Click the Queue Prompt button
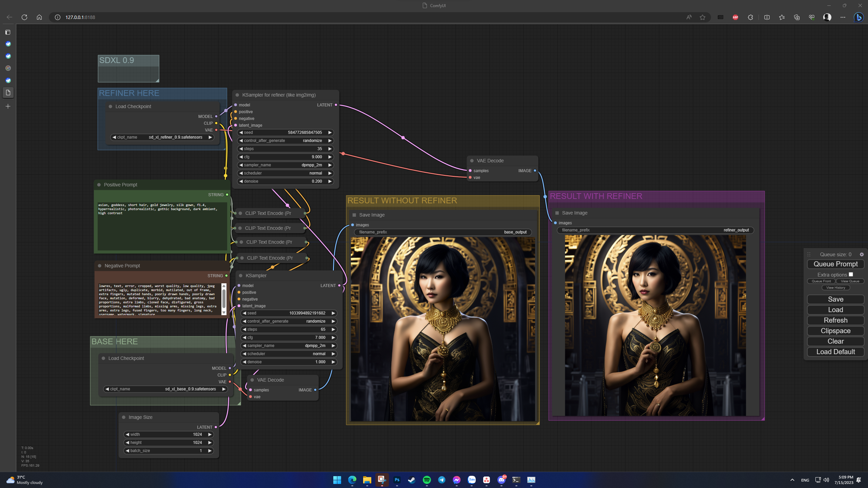This screenshot has height=488, width=868. 835,264
